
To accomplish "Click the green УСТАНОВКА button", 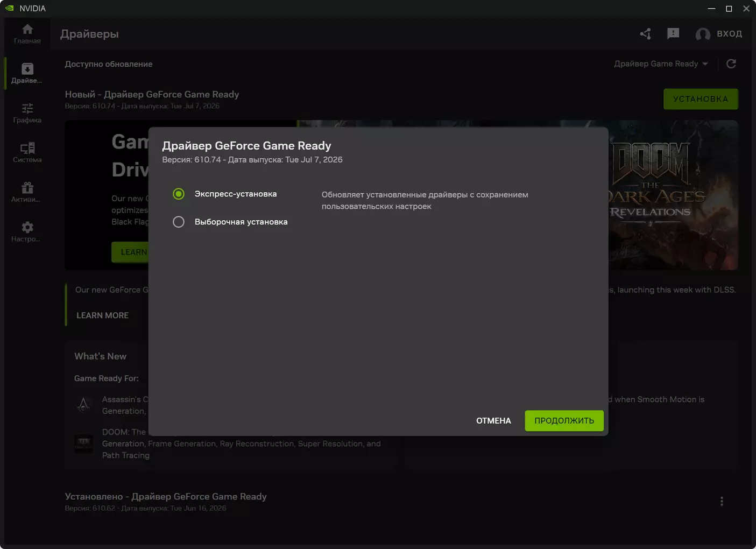I will 701,99.
